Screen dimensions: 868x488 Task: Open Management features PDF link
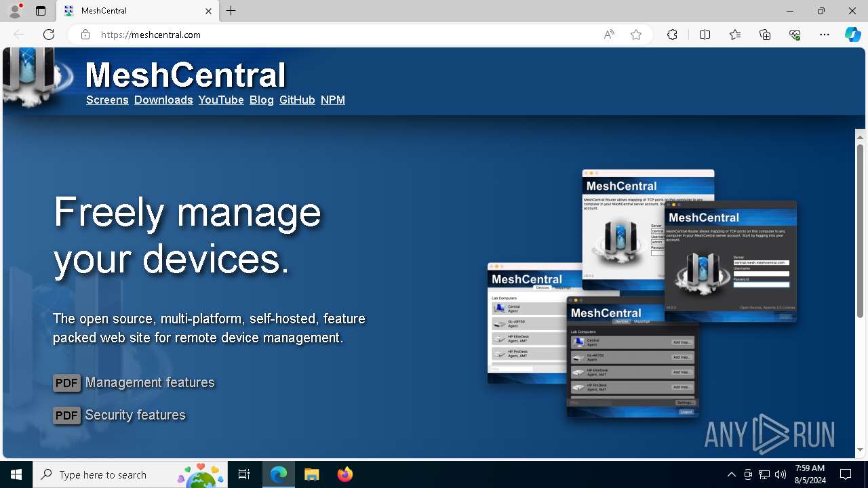click(x=150, y=383)
